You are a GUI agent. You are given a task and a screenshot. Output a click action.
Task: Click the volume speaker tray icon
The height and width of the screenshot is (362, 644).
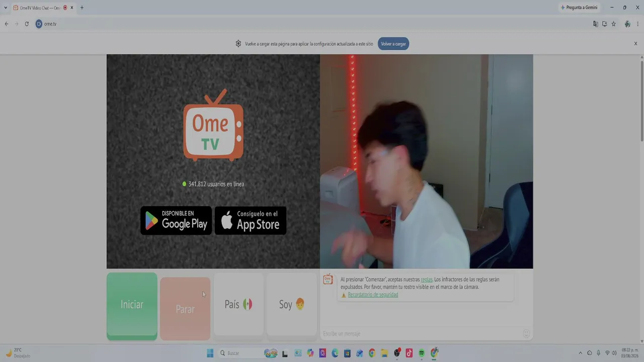pos(614,353)
